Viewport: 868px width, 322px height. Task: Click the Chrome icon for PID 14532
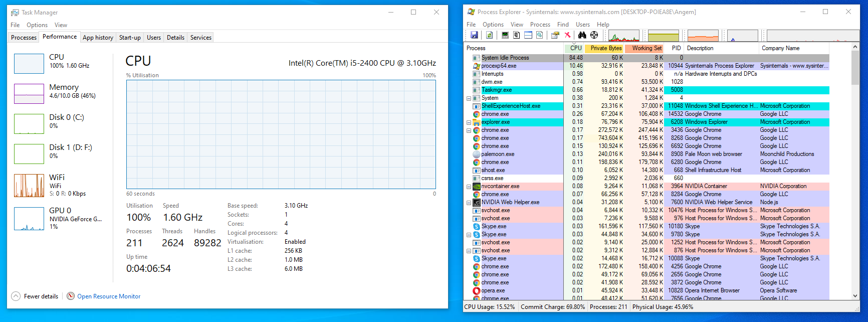(x=477, y=114)
